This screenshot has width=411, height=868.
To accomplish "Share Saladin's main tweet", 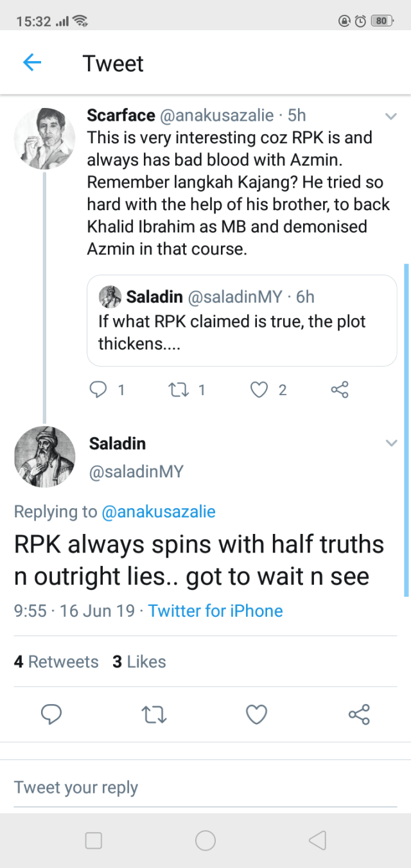I will click(x=359, y=714).
